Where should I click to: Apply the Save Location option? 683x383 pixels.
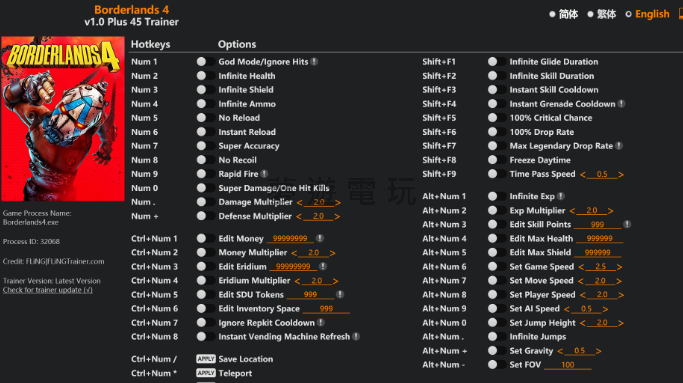206,359
